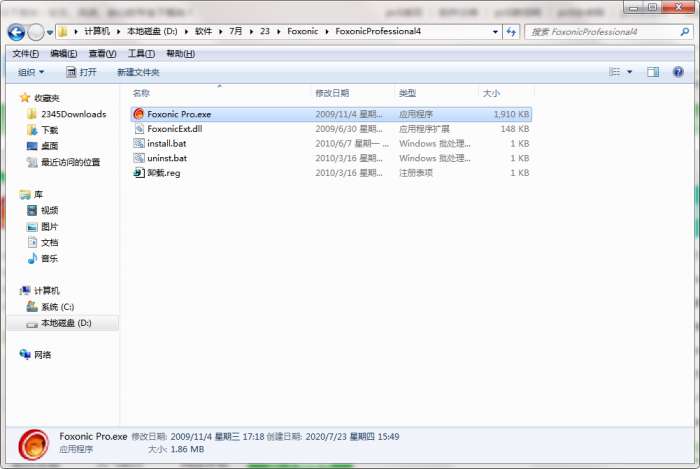Sort by 类型 column header
The image size is (700, 469).
(x=407, y=93)
